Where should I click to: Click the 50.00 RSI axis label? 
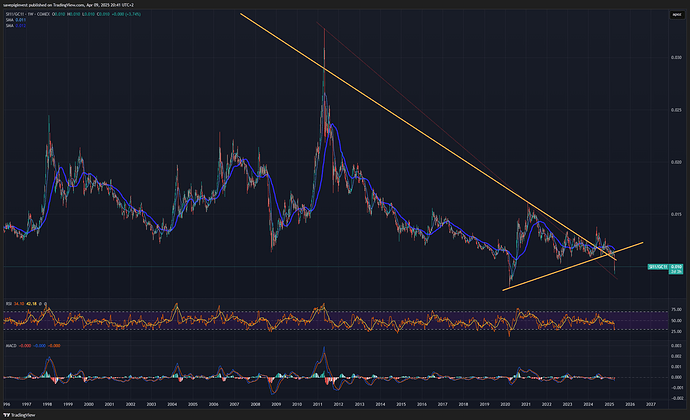point(676,321)
